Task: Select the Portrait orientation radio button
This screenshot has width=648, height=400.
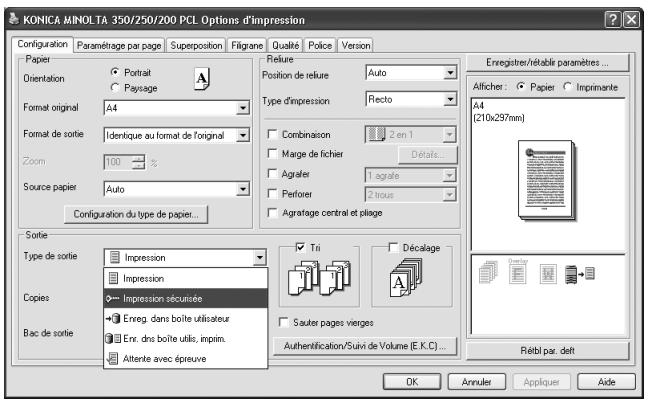Action: 115,72
